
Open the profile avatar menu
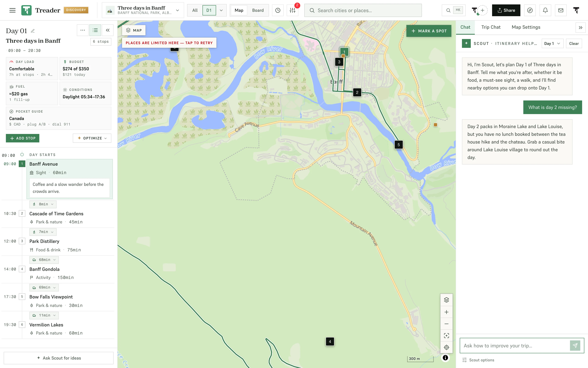(x=576, y=10)
